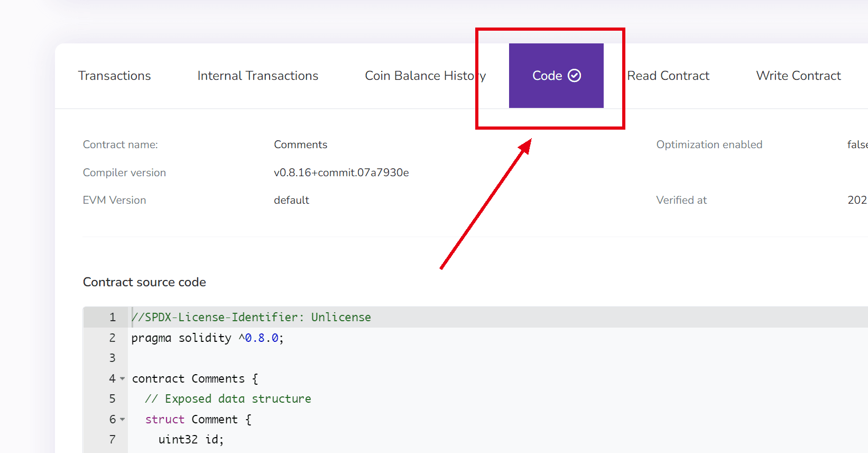
Task: Click the pragma solidity line in editor
Action: click(x=208, y=338)
